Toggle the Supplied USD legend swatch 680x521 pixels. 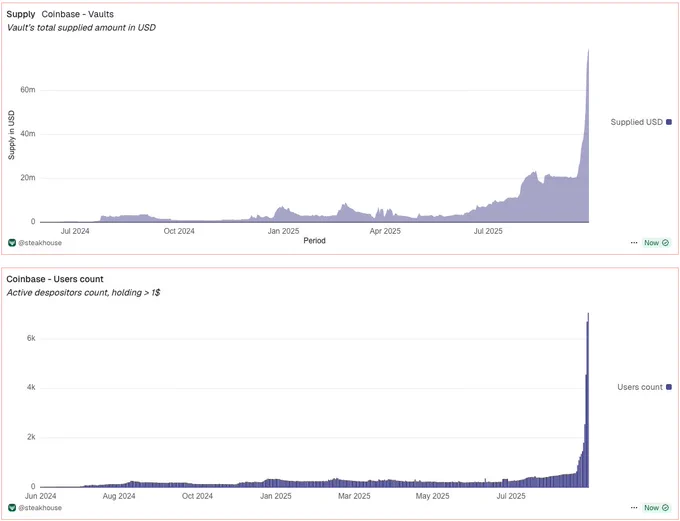(x=669, y=122)
